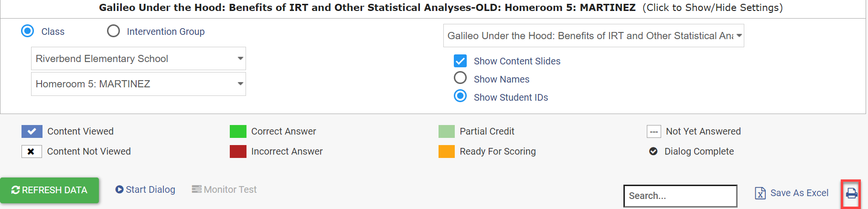This screenshot has width=868, height=209.
Task: Click into the Search input field
Action: tap(680, 196)
